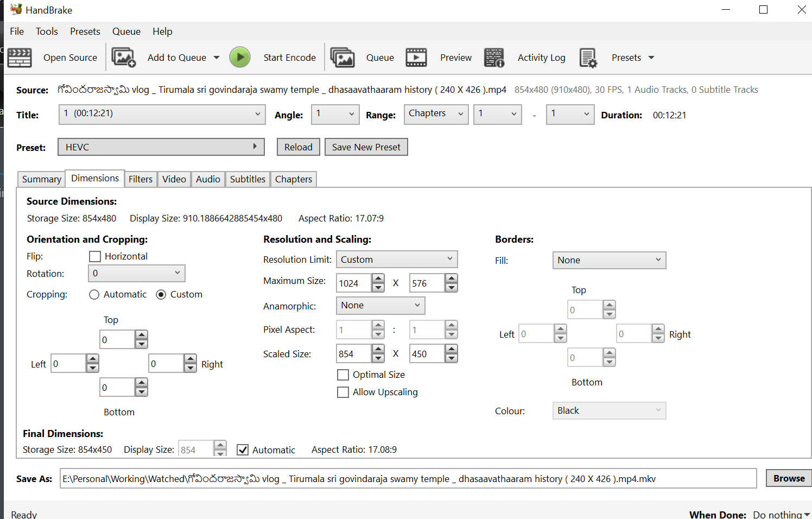Switch to the Subtitles tab
This screenshot has height=519, width=812.
coord(248,179)
